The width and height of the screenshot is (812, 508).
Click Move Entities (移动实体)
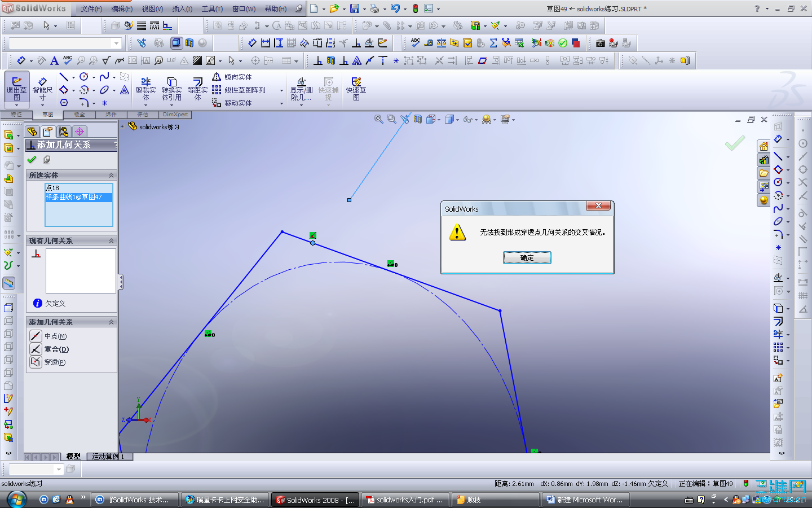(x=232, y=103)
